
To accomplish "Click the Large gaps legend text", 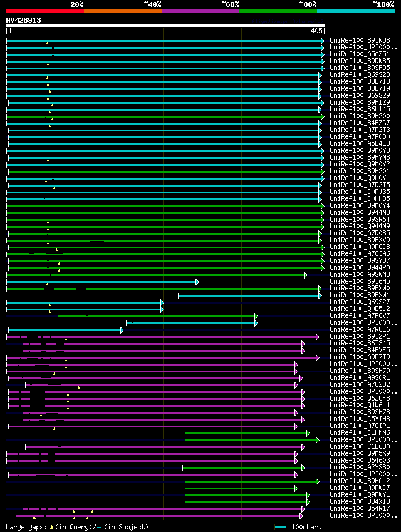I will click(x=78, y=527).
